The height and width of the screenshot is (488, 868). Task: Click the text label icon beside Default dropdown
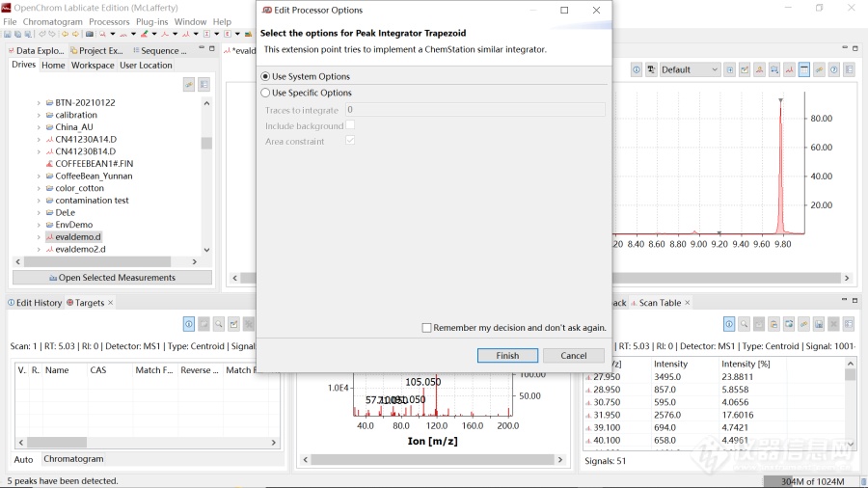pos(652,69)
